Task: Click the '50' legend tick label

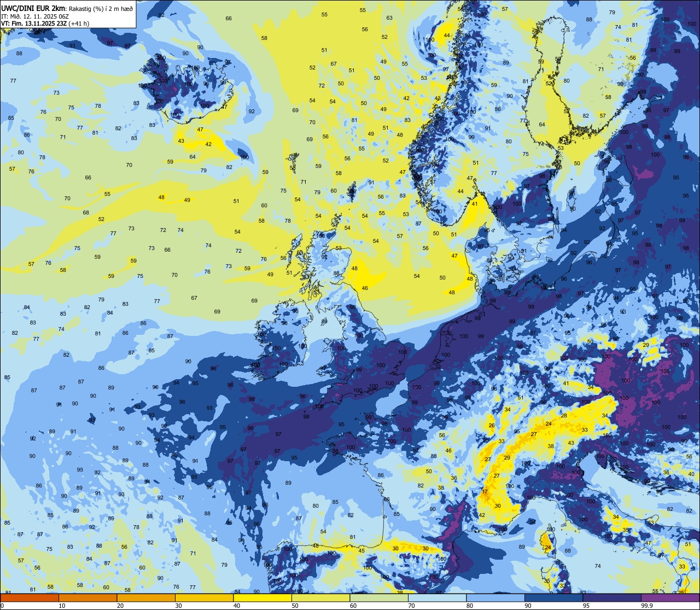Action: coord(295,606)
